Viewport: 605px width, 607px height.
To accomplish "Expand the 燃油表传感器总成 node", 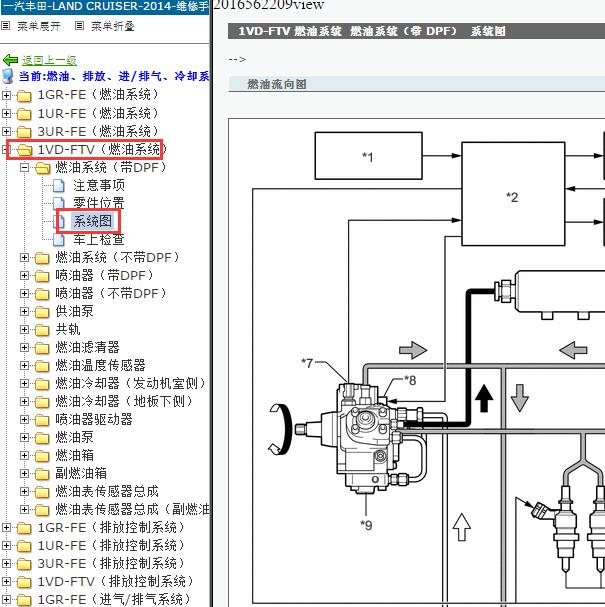I will coord(24,491).
